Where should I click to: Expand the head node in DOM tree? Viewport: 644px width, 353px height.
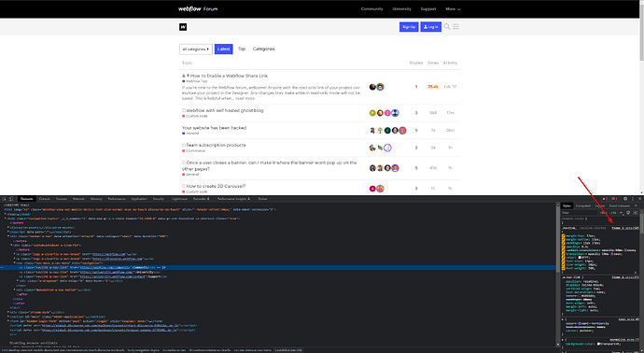pos(6,214)
